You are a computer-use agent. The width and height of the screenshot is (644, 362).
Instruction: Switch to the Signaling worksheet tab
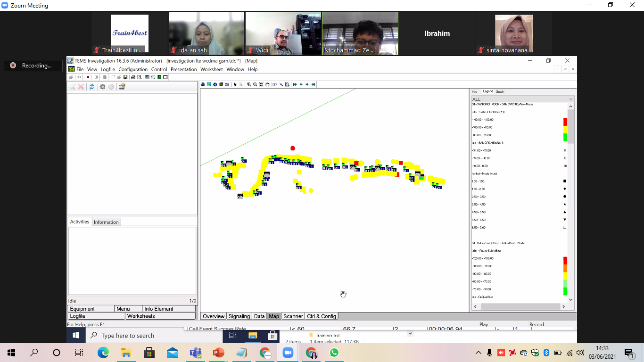(x=239, y=316)
